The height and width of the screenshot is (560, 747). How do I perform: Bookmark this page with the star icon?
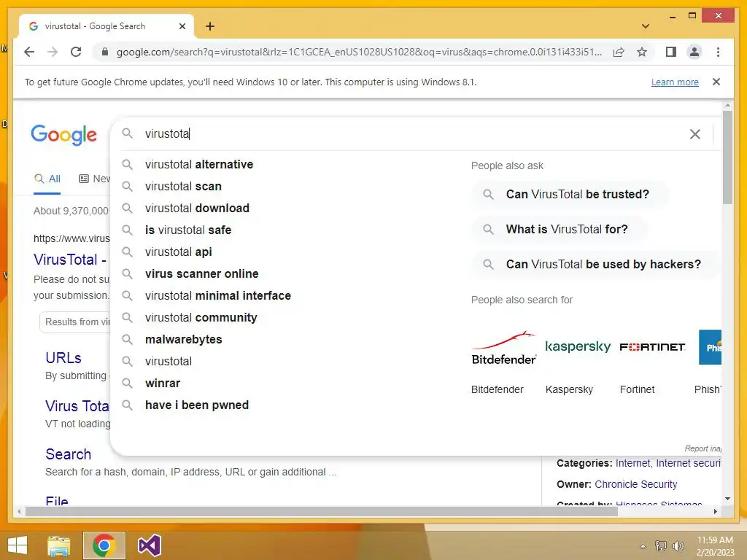642,52
